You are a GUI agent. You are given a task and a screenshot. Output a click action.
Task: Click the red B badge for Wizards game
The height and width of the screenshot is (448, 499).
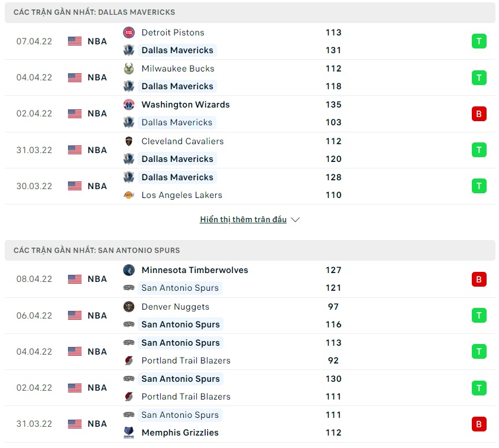point(479,113)
